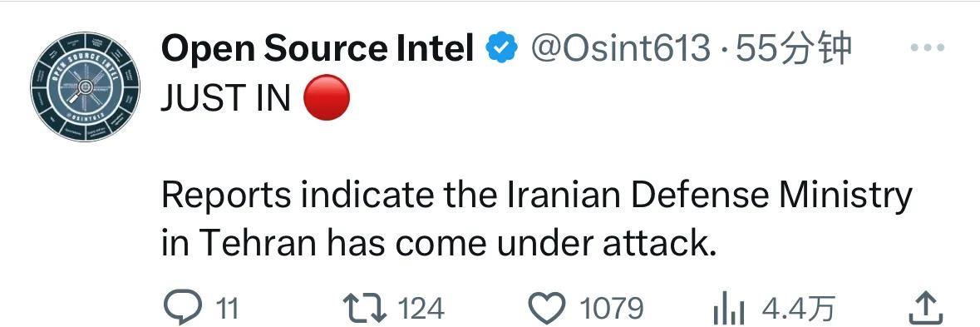Reply using the speech bubble icon
The image size is (980, 327).
(x=182, y=308)
